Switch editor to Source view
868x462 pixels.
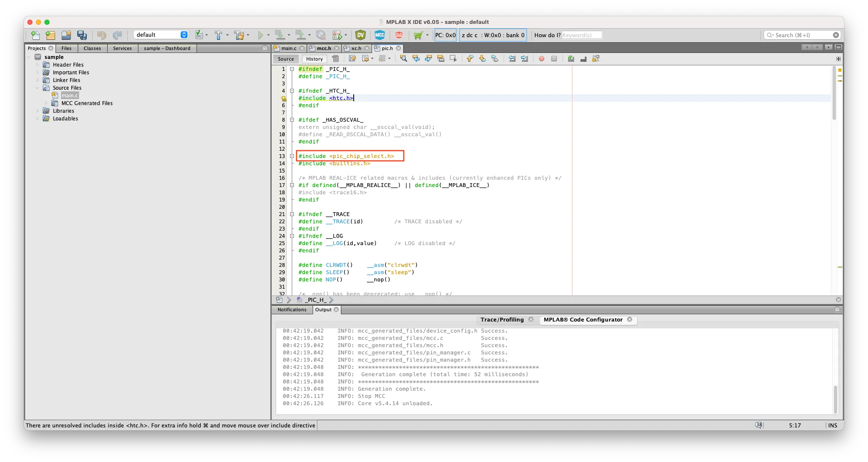(x=286, y=59)
